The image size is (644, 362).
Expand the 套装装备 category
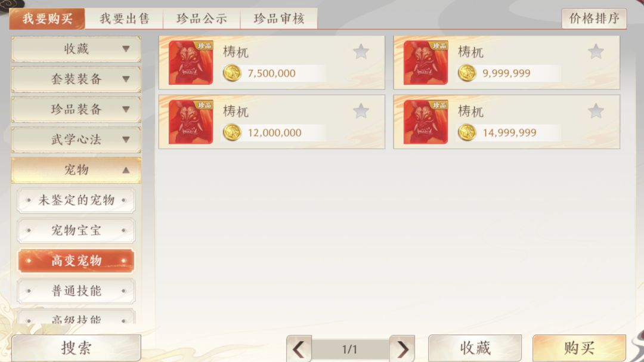tap(76, 79)
